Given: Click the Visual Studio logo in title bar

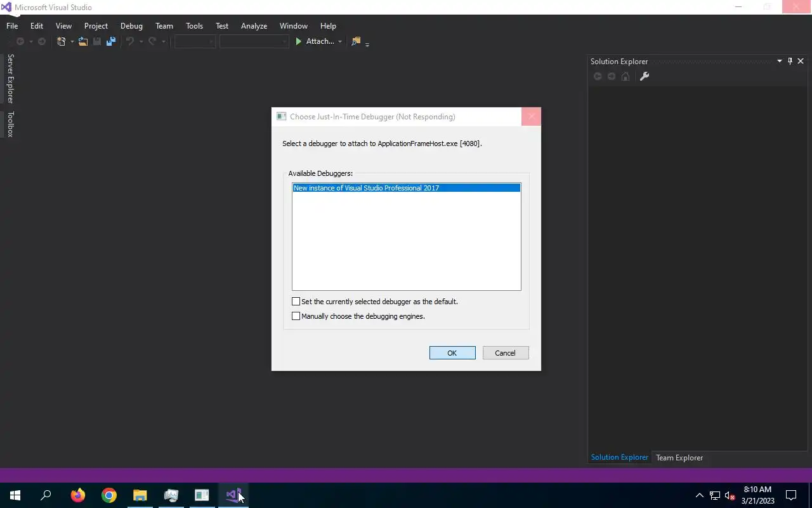Looking at the screenshot, I should click(x=6, y=7).
